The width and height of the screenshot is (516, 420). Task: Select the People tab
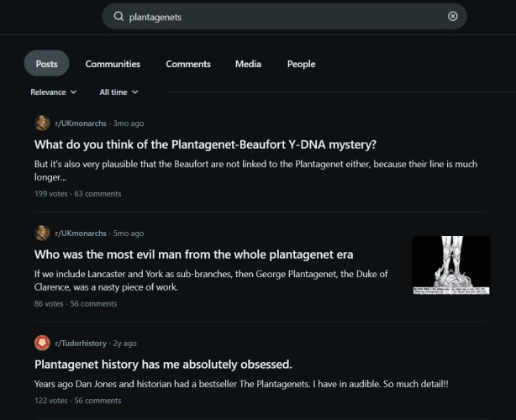pyautogui.click(x=301, y=64)
